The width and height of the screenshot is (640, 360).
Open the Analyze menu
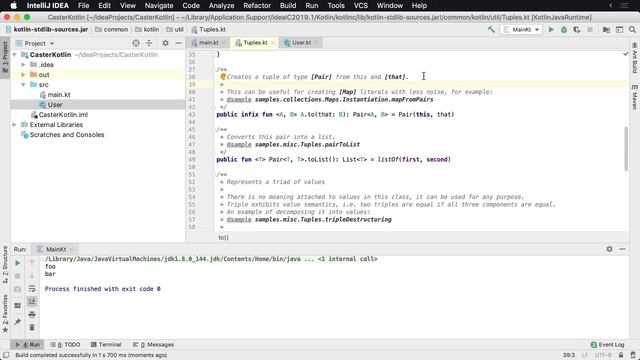pyautogui.click(x=221, y=5)
